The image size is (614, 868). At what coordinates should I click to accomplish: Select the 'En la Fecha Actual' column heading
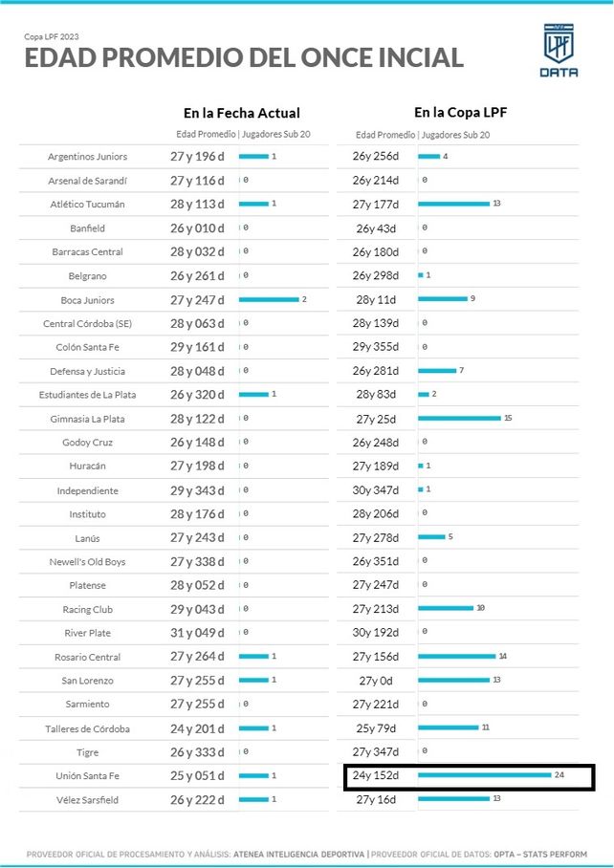tap(241, 113)
